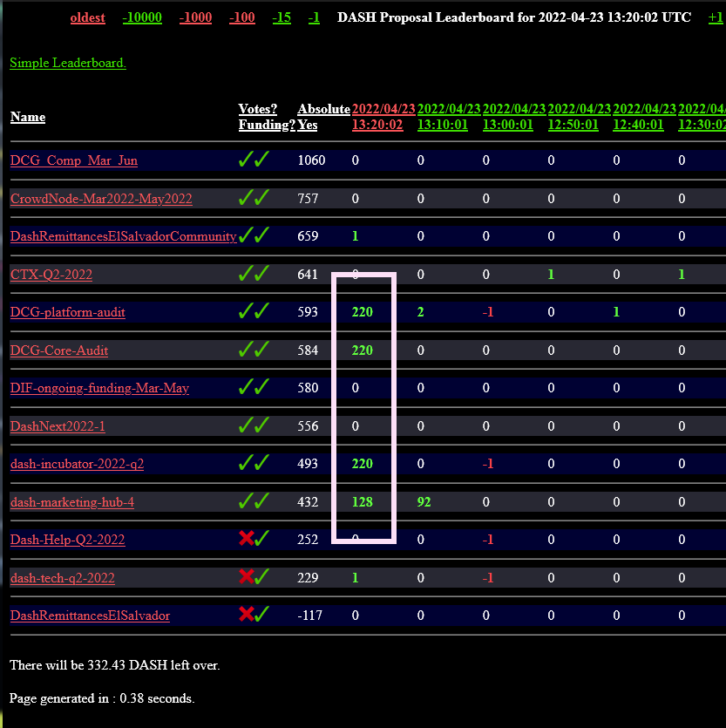Image resolution: width=726 pixels, height=728 pixels.
Task: Open the DashRemittancesElSalvador proposal link
Action: [90, 616]
